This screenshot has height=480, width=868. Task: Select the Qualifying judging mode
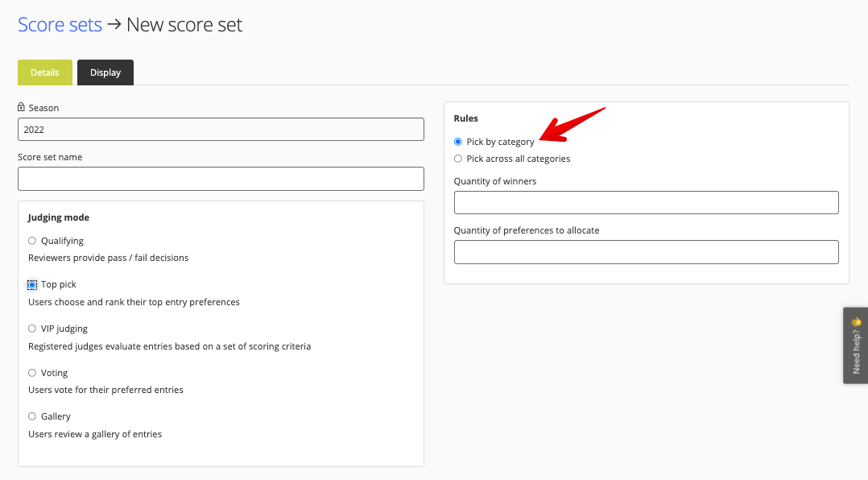coord(32,241)
